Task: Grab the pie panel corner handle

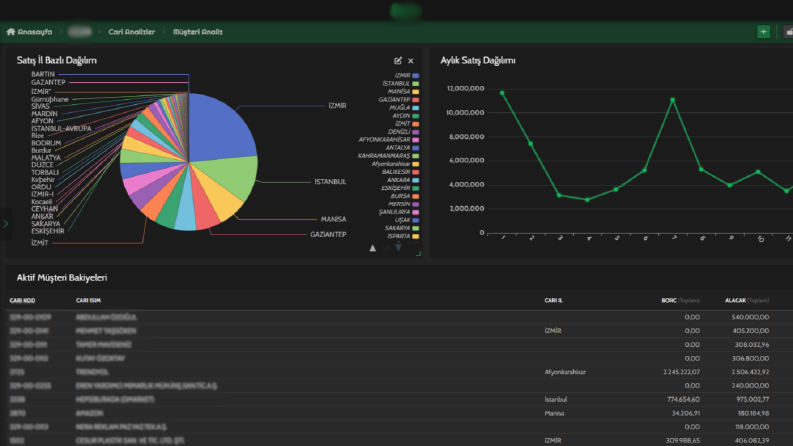Action: (x=418, y=254)
